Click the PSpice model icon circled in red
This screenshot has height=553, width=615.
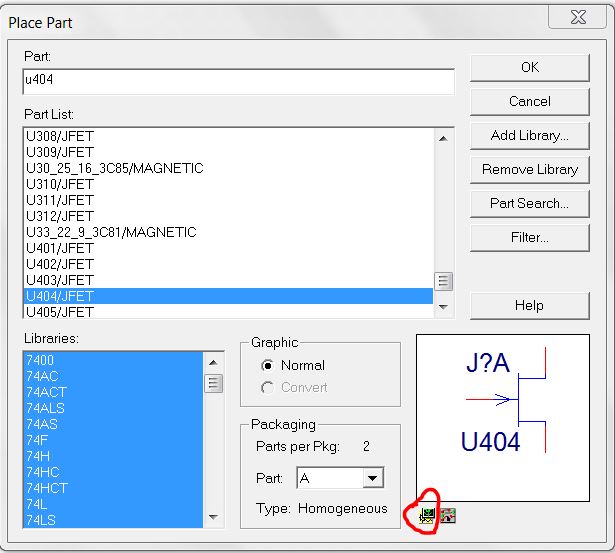tap(427, 515)
